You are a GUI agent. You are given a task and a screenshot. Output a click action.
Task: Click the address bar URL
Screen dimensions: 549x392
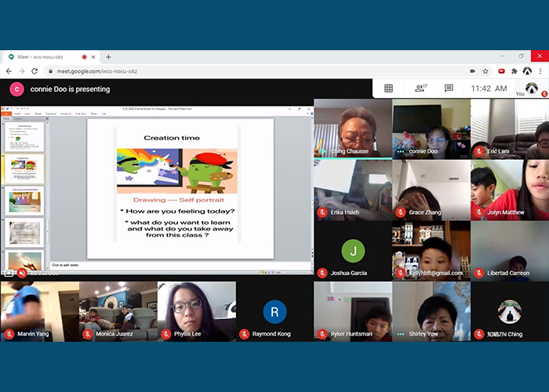tap(97, 71)
